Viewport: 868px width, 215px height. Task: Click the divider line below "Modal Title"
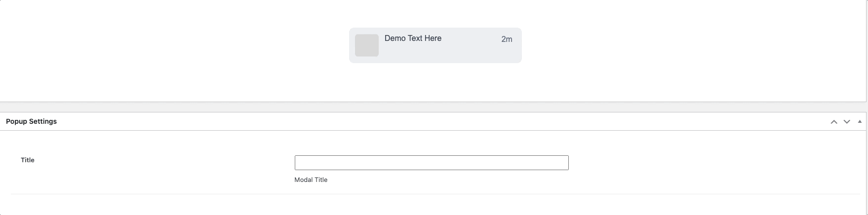coord(429,194)
